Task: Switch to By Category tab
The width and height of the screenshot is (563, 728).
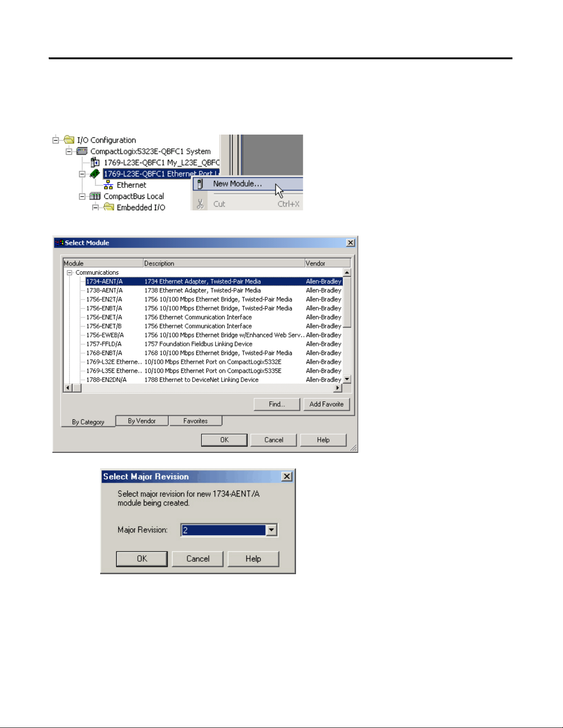Action: (88, 422)
